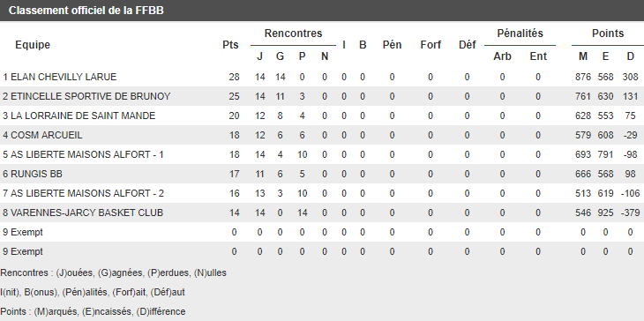Click the 308 point difference value
The height and width of the screenshot is (321, 644).
pos(631,78)
